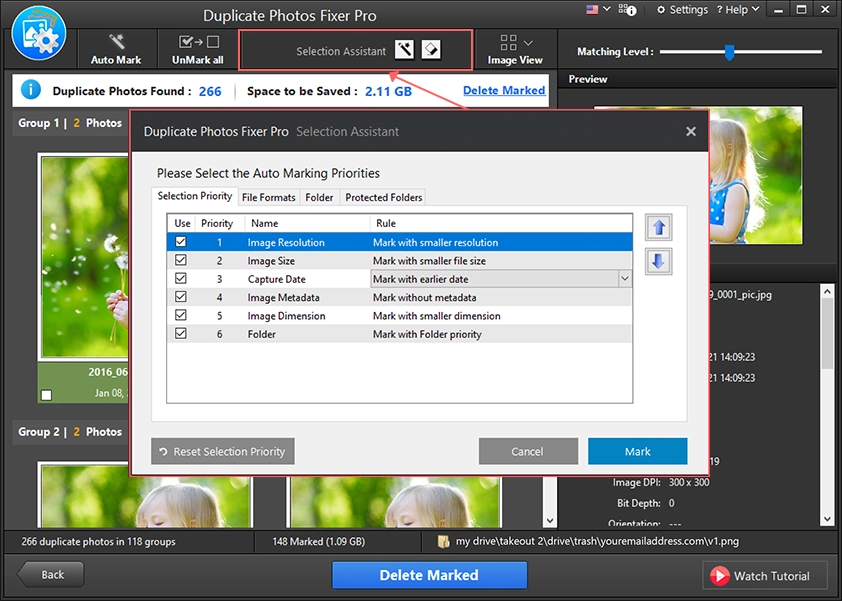The image size is (842, 601).
Task: Select the Image Size name cell
Action: click(x=271, y=260)
